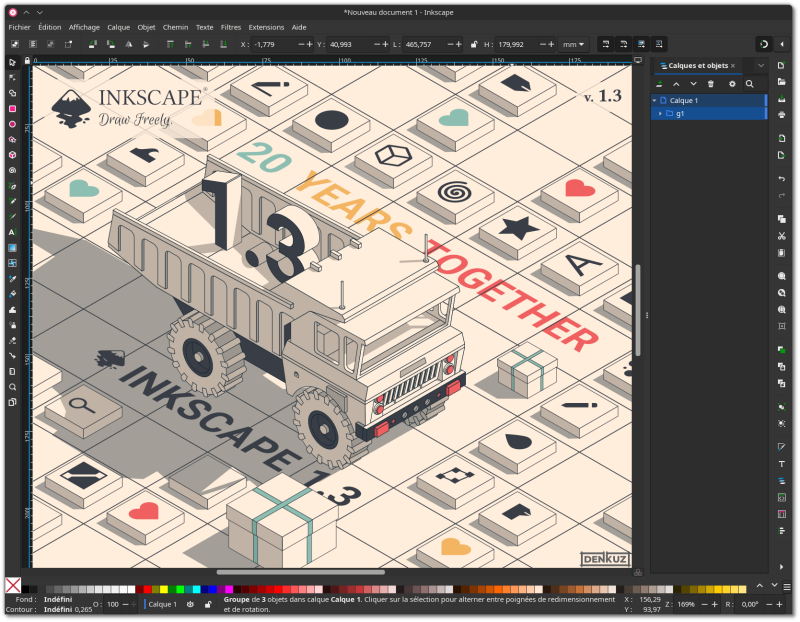Expand right command bar overflow arrow
This screenshot has width=800, height=622.
782,566
